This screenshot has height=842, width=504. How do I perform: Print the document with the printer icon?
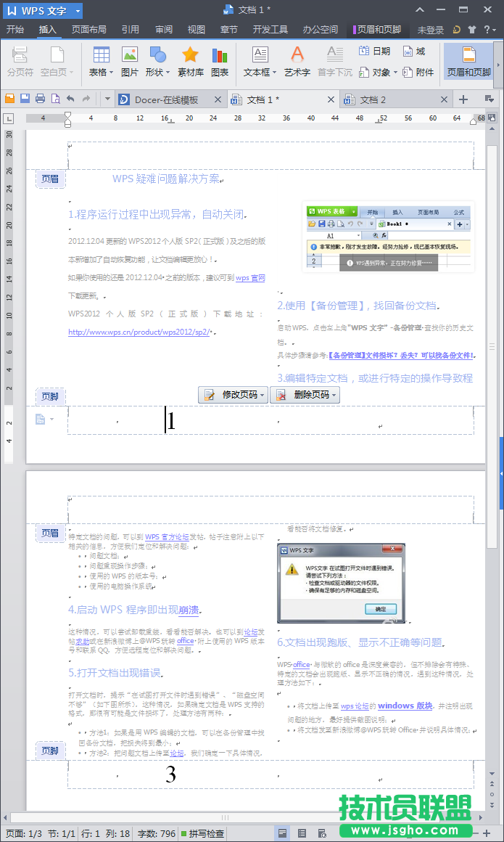tap(40, 99)
